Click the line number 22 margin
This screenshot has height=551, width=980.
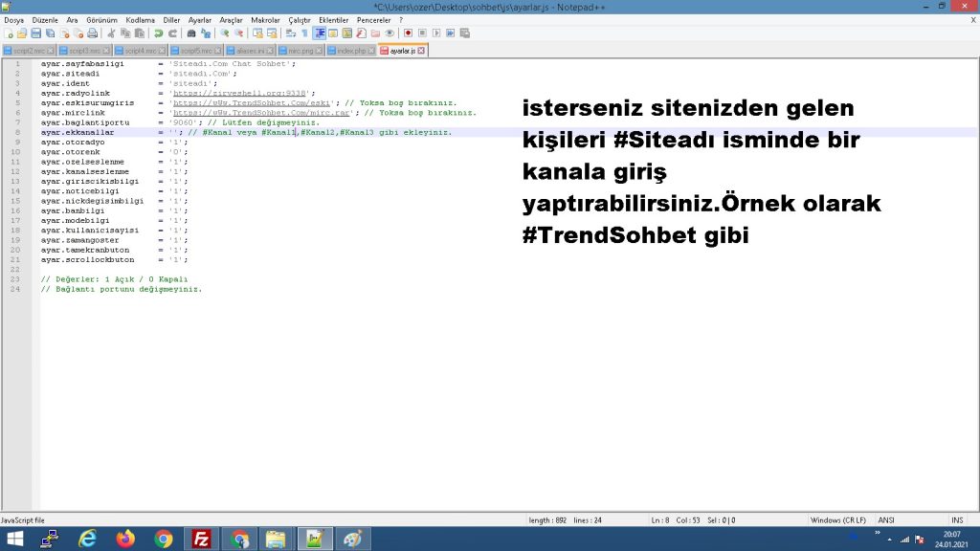click(15, 269)
